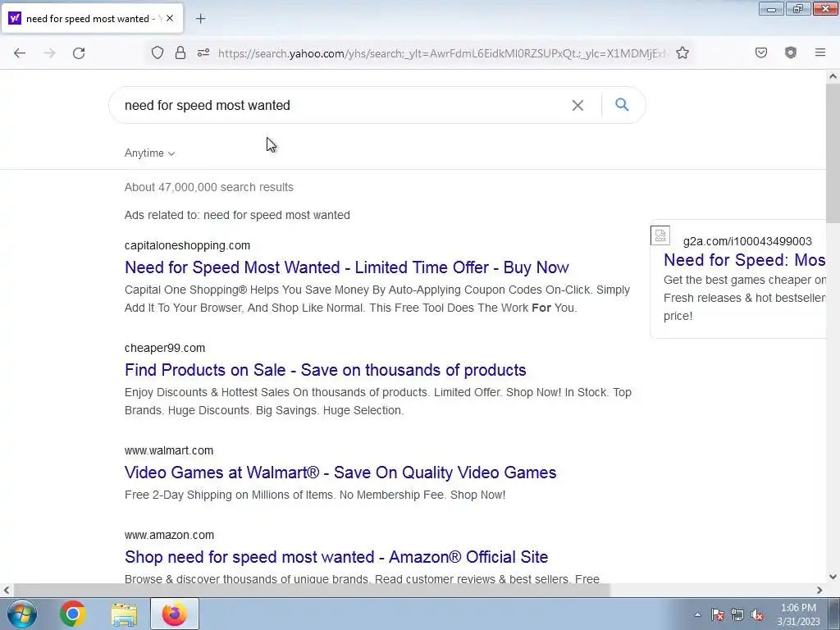The height and width of the screenshot is (630, 840).
Task: Click the scroll up arrow
Action: point(833,76)
